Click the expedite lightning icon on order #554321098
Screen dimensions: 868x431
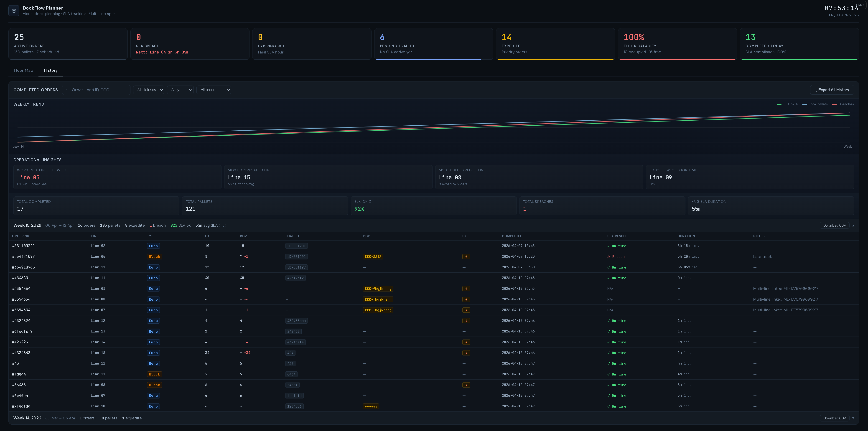coord(466,256)
